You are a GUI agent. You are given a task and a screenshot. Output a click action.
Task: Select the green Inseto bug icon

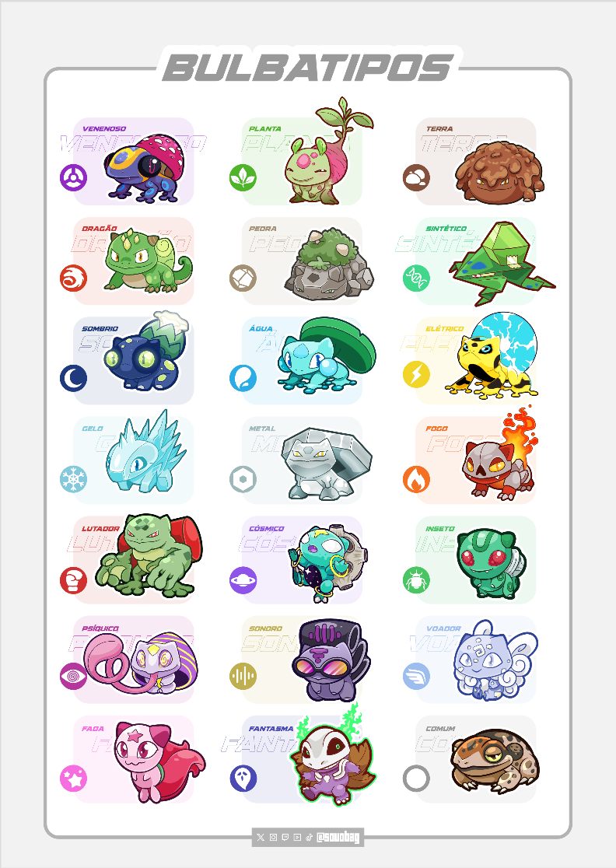(x=416, y=580)
